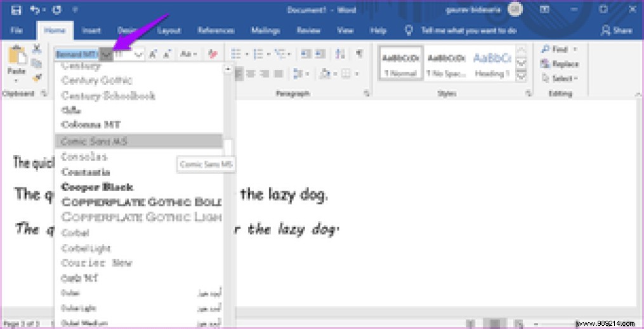Open the Clipboard pane launcher
The height and width of the screenshot is (329, 644).
(x=44, y=94)
